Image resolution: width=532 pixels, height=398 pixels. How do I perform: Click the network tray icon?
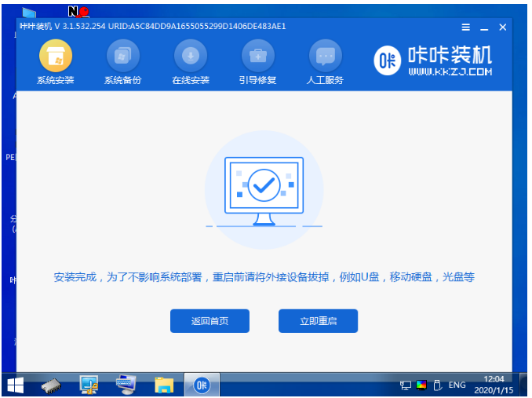pos(406,385)
